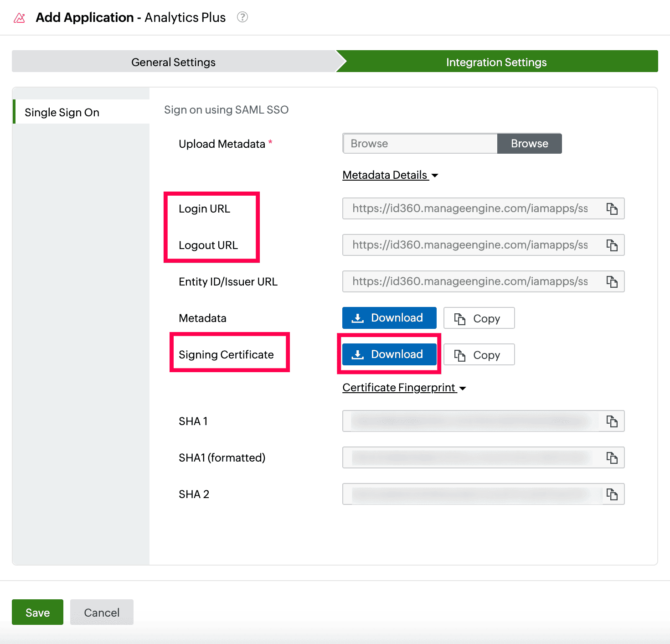This screenshot has height=644, width=670.
Task: Download the Metadata file
Action: click(x=389, y=318)
